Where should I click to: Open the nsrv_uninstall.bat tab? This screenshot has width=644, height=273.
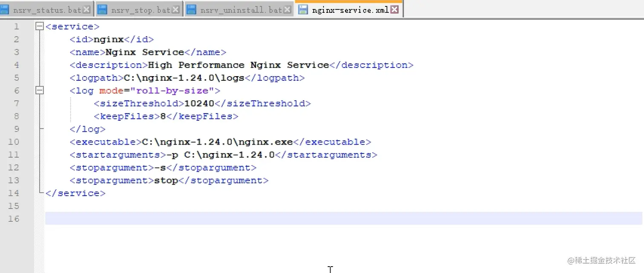click(x=240, y=10)
